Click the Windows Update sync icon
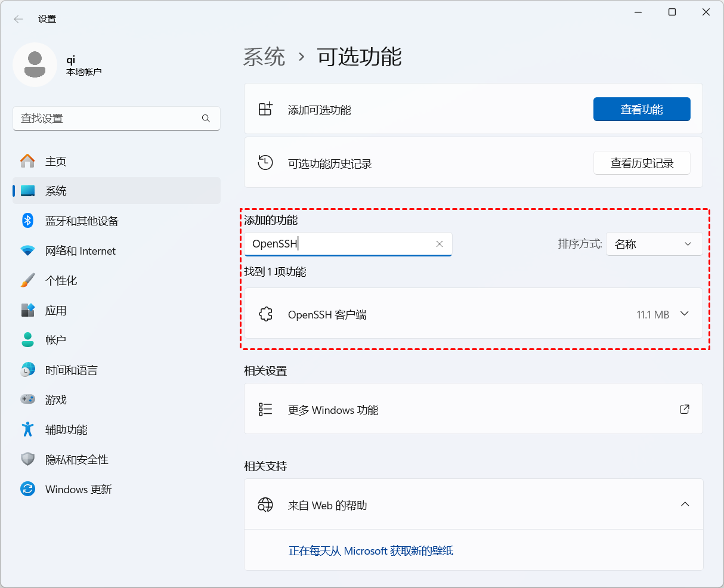 [x=27, y=489]
